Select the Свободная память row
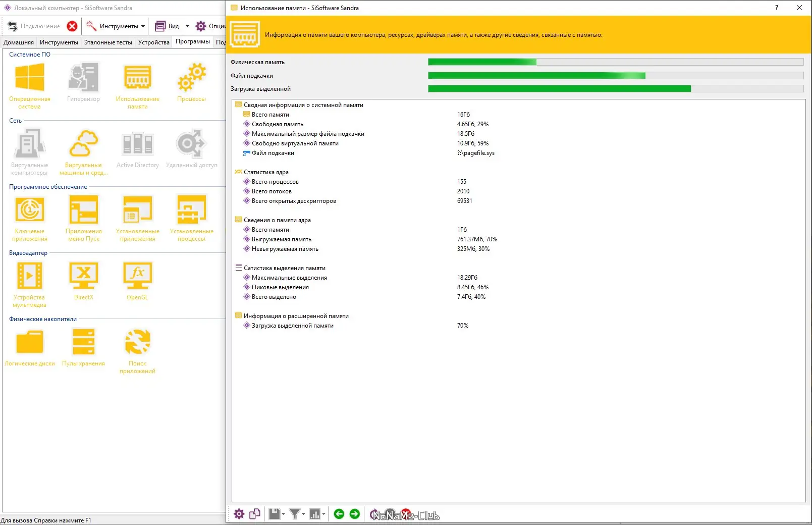This screenshot has height=525, width=812. pyautogui.click(x=278, y=124)
